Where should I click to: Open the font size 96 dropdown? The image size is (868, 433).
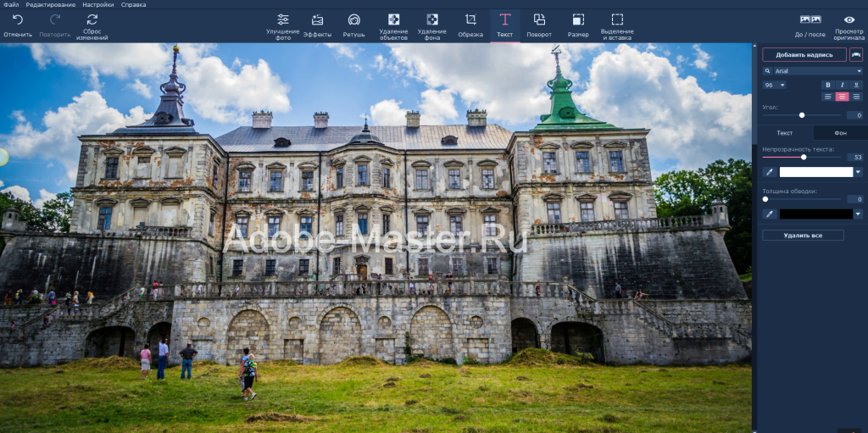point(775,85)
